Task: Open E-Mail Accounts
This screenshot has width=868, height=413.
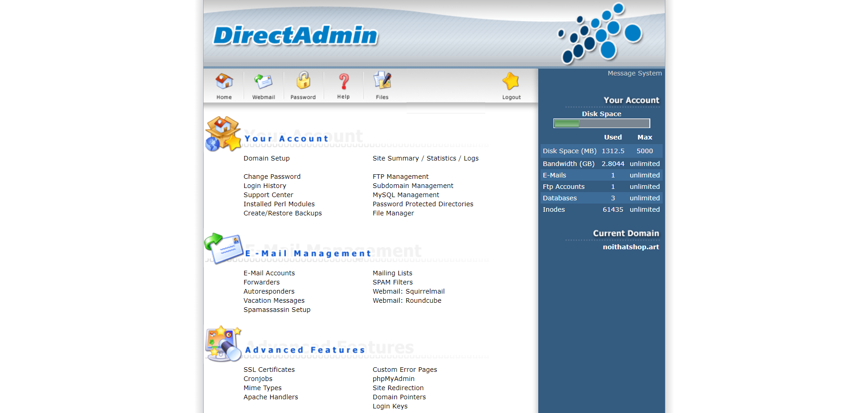Action: click(x=269, y=273)
